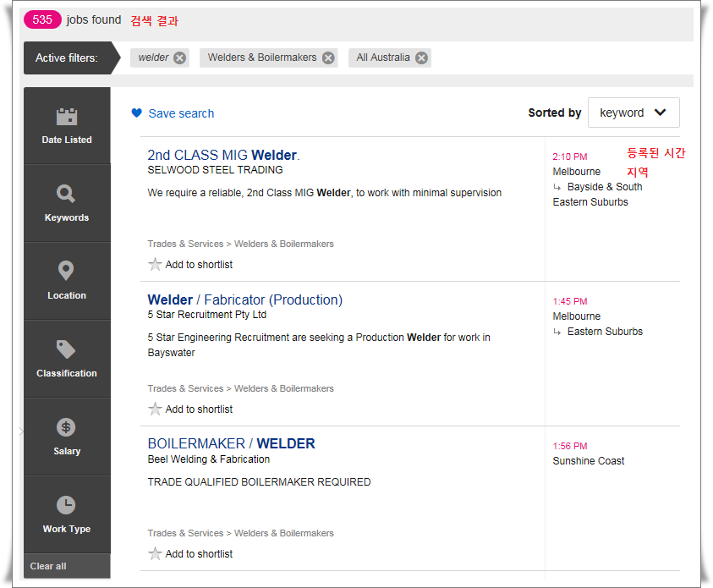Open the BOILERMAKER / WELDER job listing
This screenshot has height=588, width=713.
pyautogui.click(x=231, y=443)
